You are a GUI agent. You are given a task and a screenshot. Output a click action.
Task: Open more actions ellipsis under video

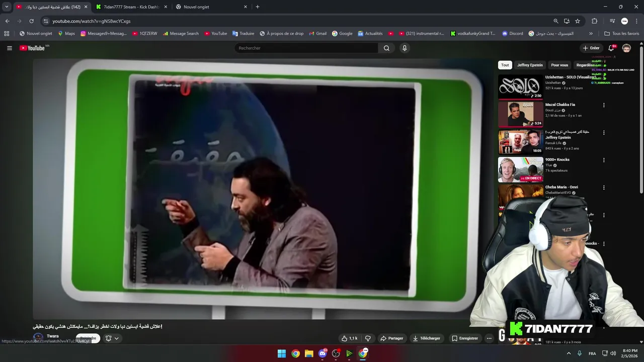pyautogui.click(x=489, y=338)
